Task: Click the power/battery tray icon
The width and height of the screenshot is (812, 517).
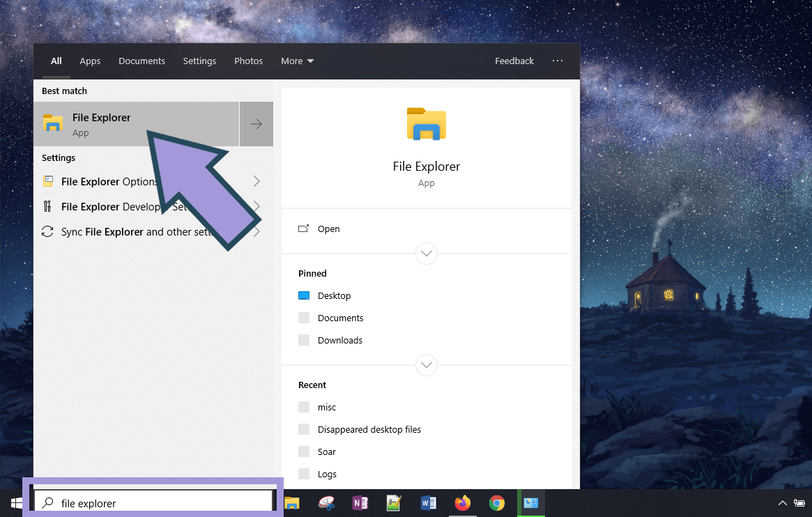Action: tap(801, 503)
